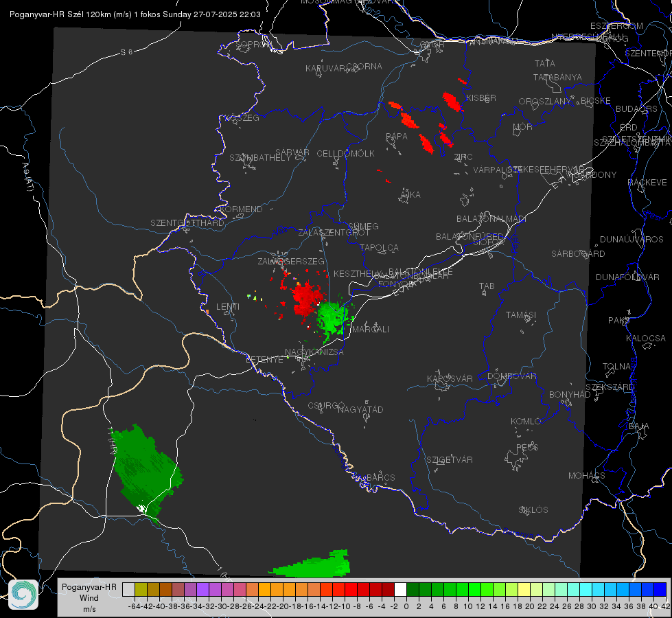672x618 pixels.
Task: Click the SZENTGOTTHÁRD city label
Action: (187, 223)
